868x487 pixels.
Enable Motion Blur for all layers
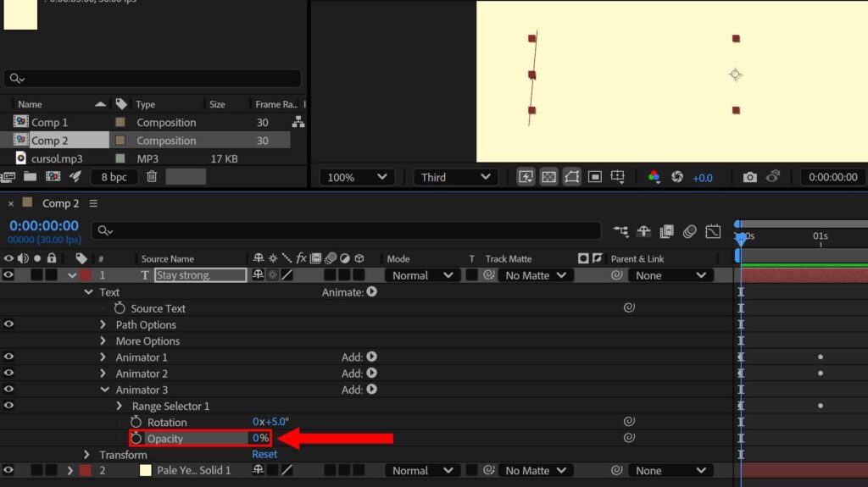690,231
